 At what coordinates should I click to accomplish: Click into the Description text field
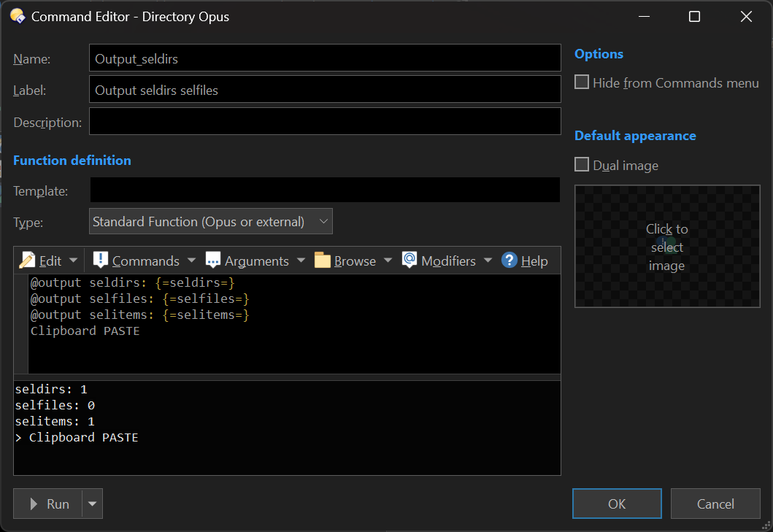pos(325,122)
